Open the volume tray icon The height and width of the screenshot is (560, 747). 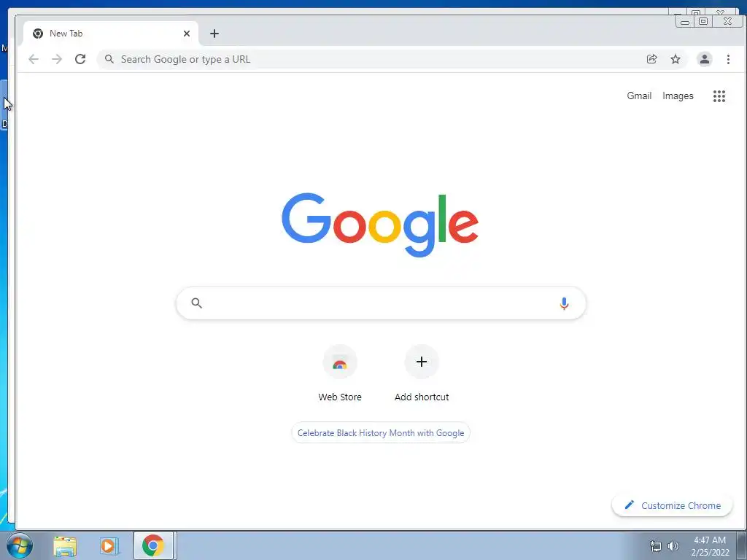pos(673,546)
